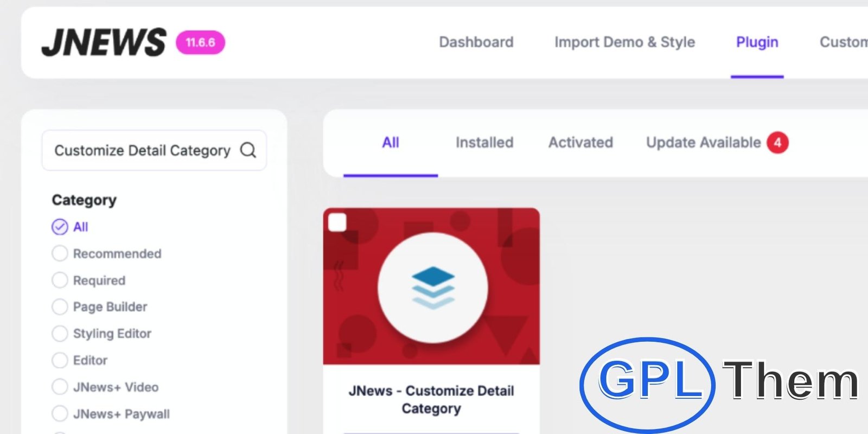The image size is (868, 434).
Task: Choose the Styling Editor category
Action: point(60,334)
